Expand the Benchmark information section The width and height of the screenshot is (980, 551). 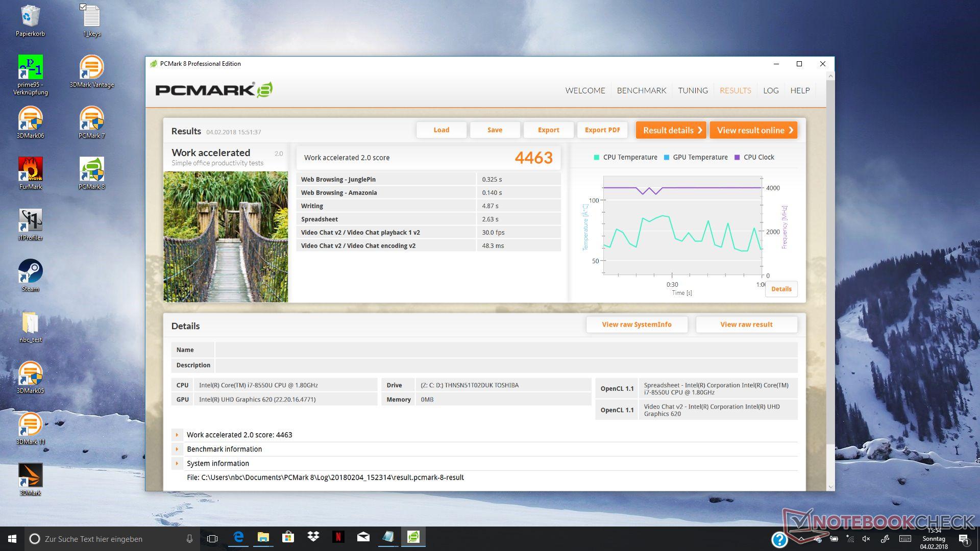177,449
